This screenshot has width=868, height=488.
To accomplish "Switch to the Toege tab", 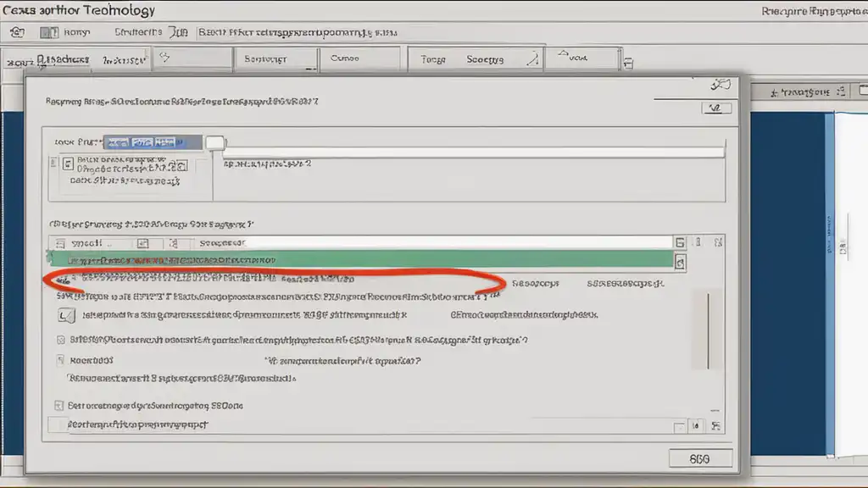I will pos(433,59).
